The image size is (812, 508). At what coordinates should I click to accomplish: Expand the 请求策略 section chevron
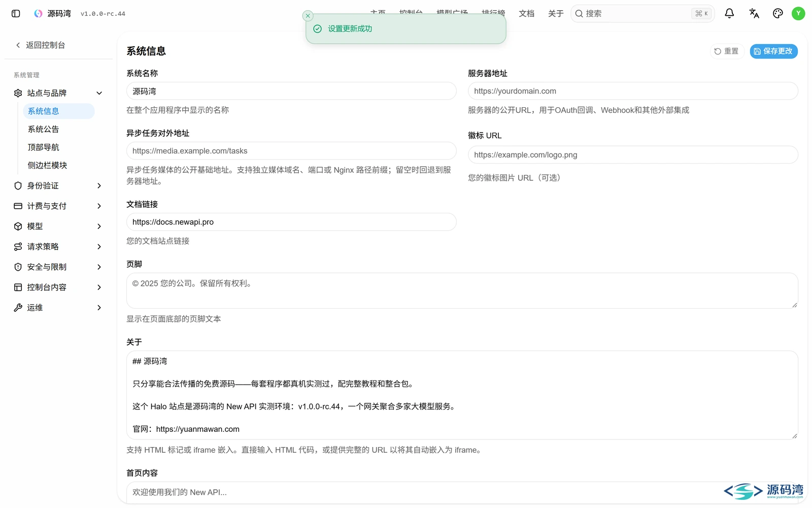(99, 246)
